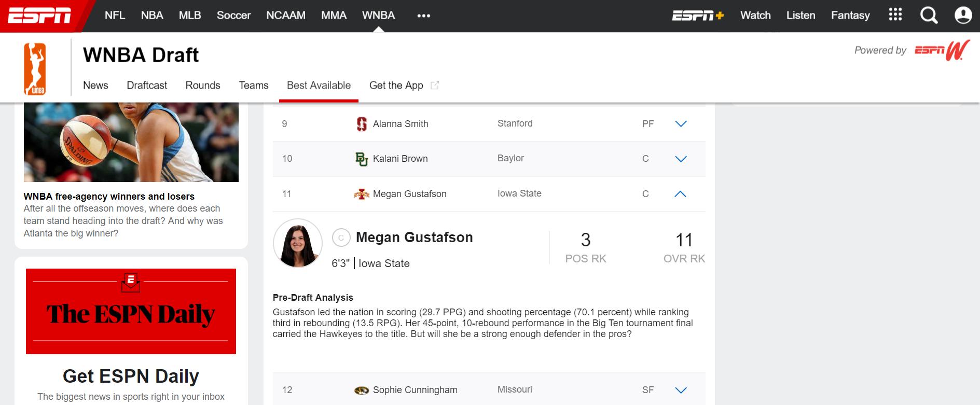980x405 pixels.
Task: Collapse Megan Gustafson's details
Action: coord(680,194)
